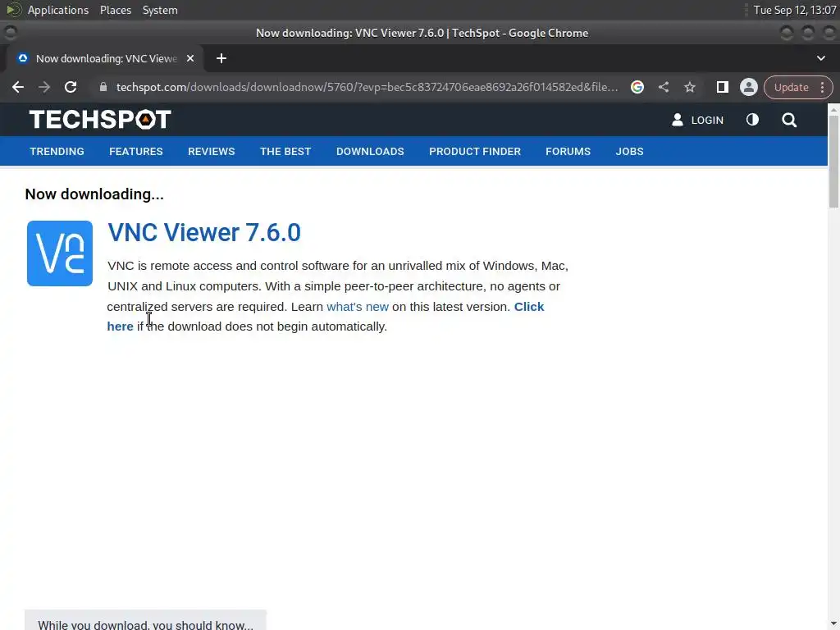
Task: Click the 'Now downloading...' heading
Action: coord(94,194)
